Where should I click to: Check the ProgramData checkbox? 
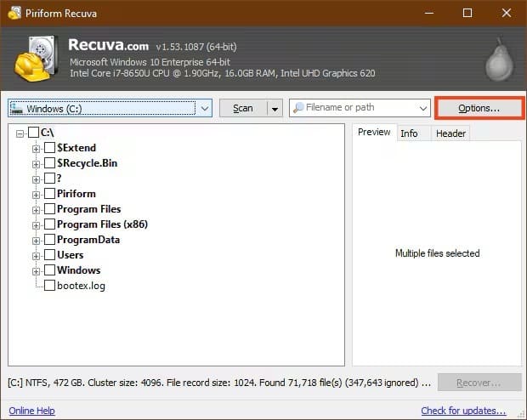(x=49, y=240)
